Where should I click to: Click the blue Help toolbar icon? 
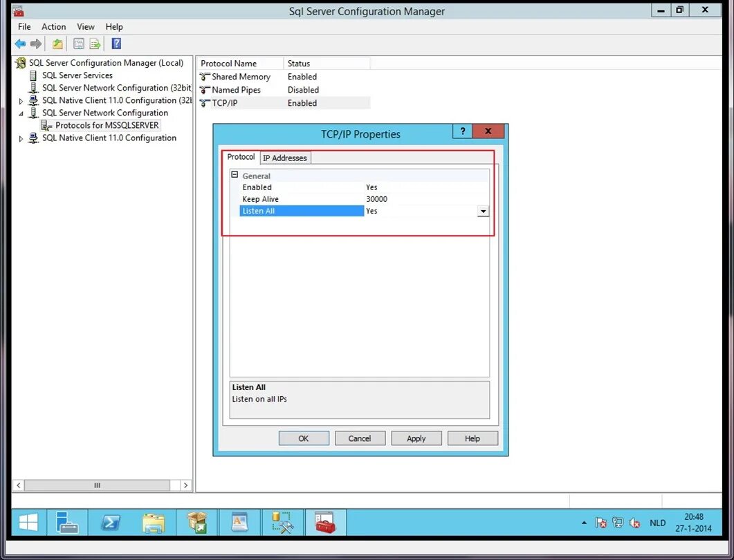click(x=116, y=44)
